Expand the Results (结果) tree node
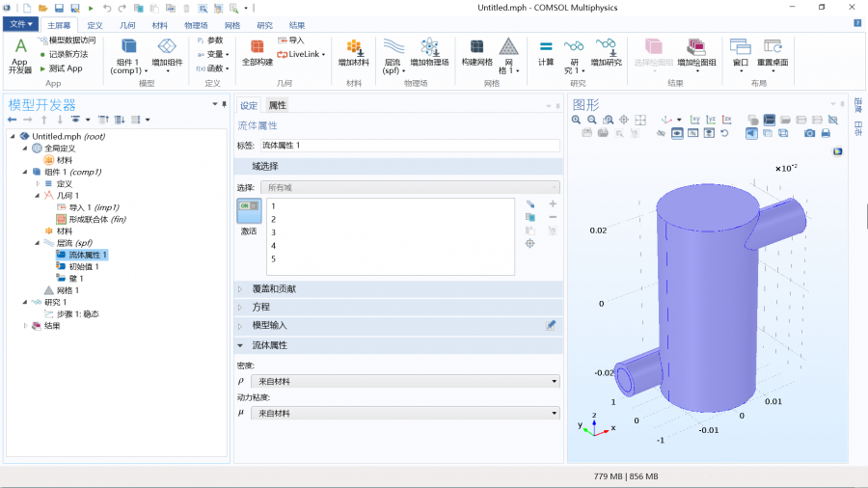This screenshot has height=488, width=868. pos(25,326)
